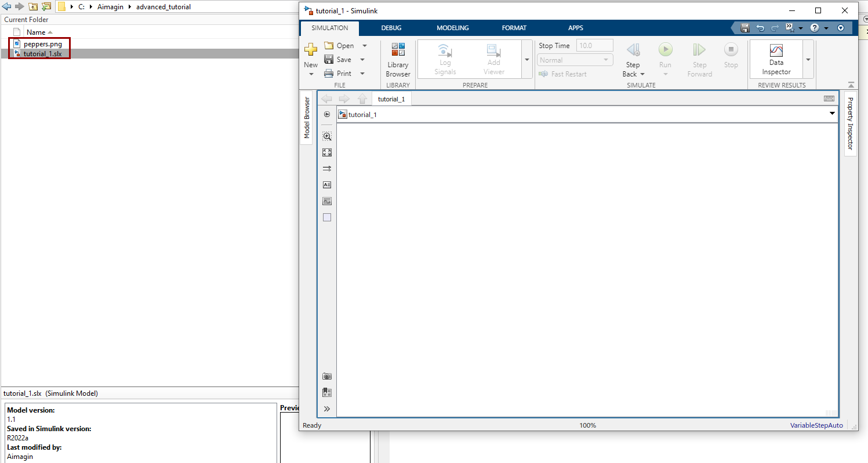Switch to the DEBUG tab
This screenshot has height=463, width=868.
tap(391, 28)
